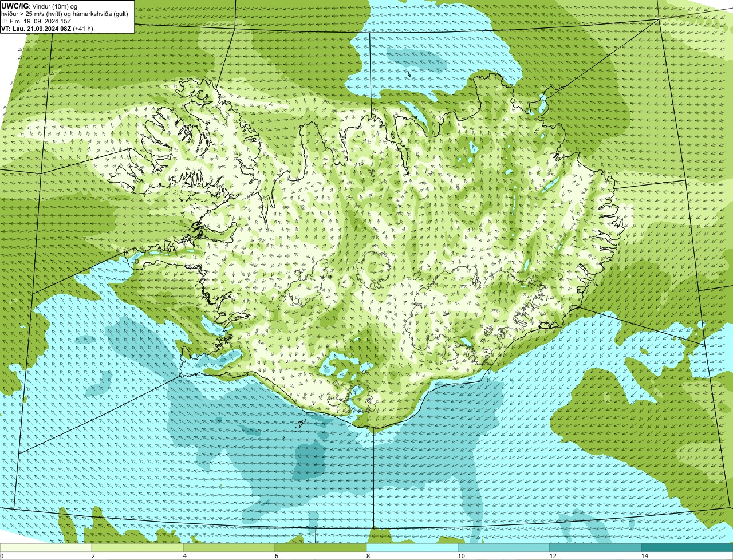Image resolution: width=733 pixels, height=560 pixels.
Task: Click the "8" scale label
Action: (367, 556)
